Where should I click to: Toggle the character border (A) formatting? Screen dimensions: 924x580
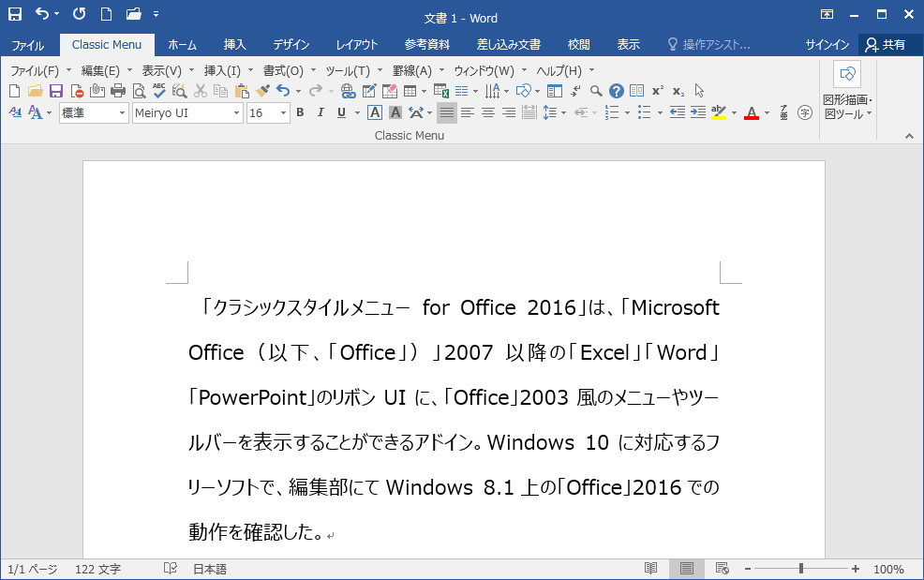pos(375,112)
